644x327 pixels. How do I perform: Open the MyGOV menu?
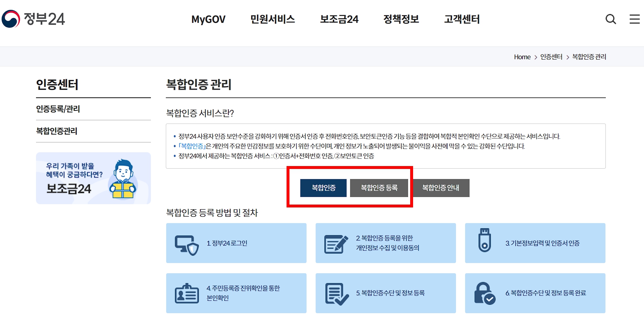click(208, 19)
